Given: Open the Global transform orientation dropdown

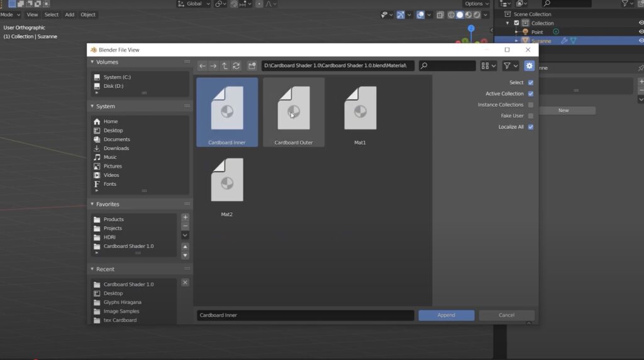Looking at the screenshot, I should 194,4.
